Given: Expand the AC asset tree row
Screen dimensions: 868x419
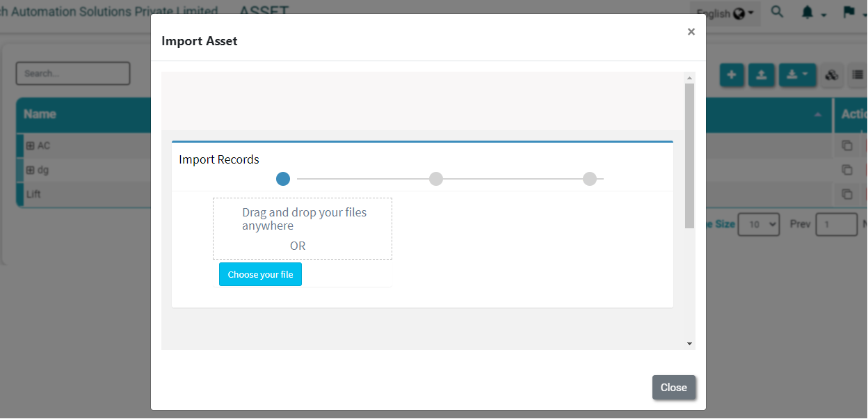Looking at the screenshot, I should [30, 146].
